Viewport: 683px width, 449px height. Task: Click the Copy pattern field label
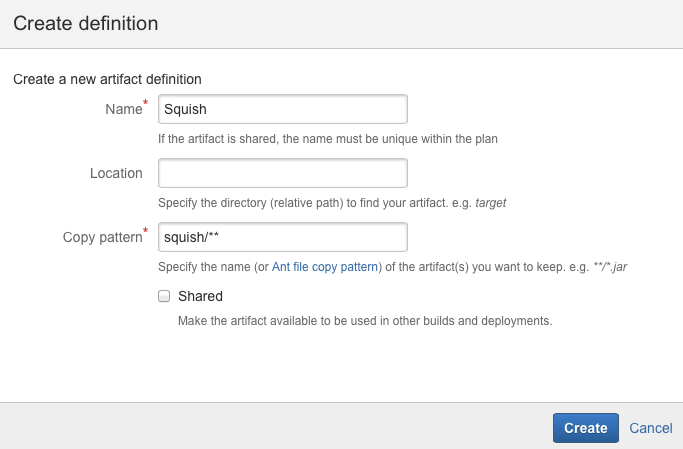coord(102,237)
